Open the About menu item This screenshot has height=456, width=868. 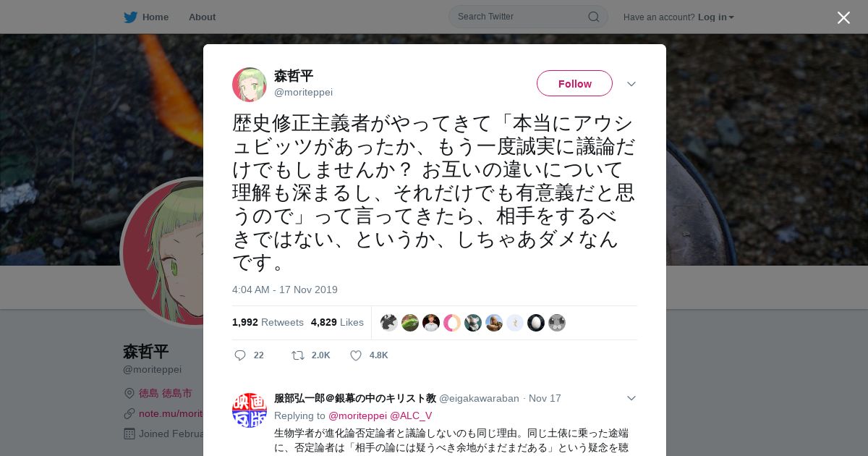202,17
